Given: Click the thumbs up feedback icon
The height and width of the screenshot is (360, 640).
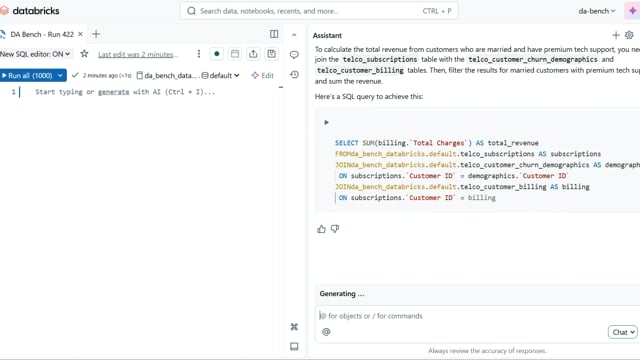Looking at the screenshot, I should coord(321,229).
